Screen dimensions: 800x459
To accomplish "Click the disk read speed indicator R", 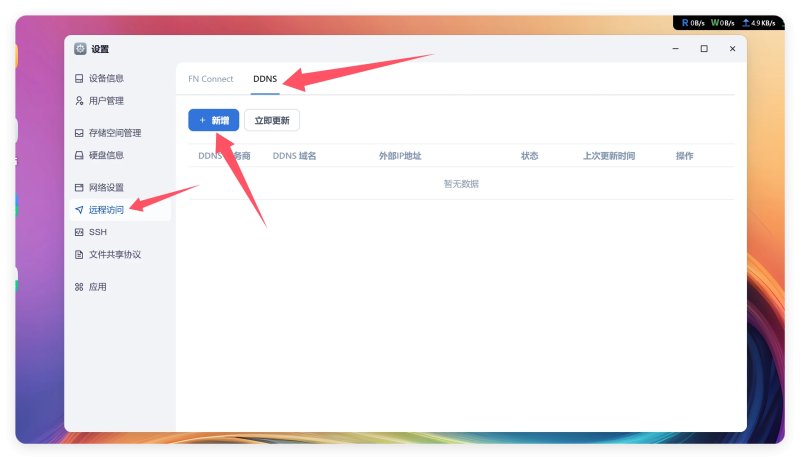I will [693, 22].
